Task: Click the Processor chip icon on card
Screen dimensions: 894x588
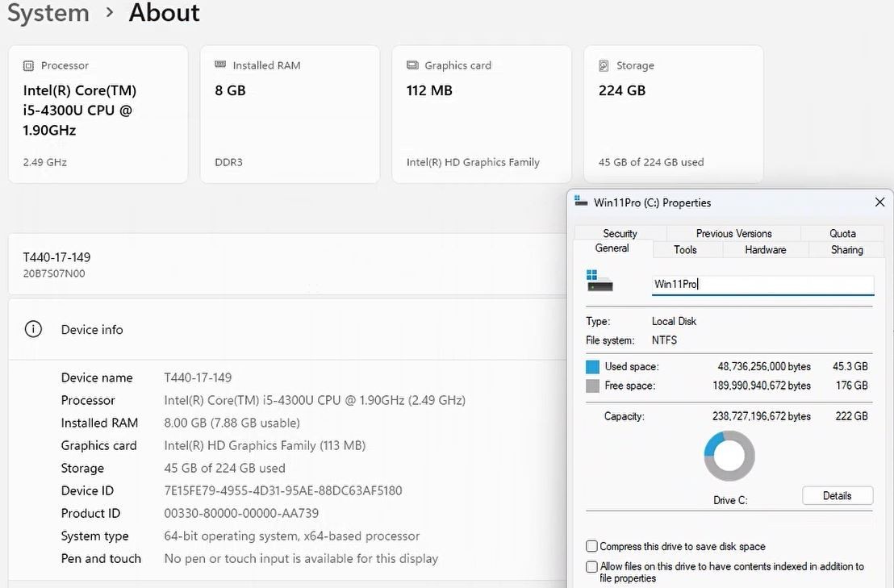Action: pos(28,65)
